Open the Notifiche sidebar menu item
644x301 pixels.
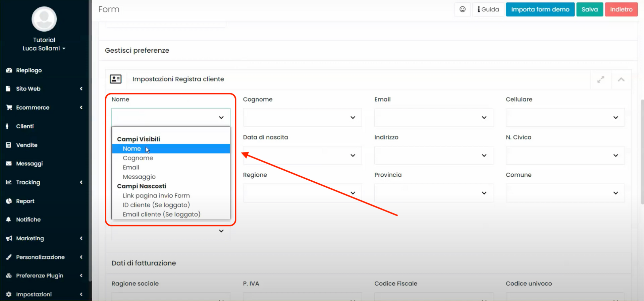[x=44, y=220]
